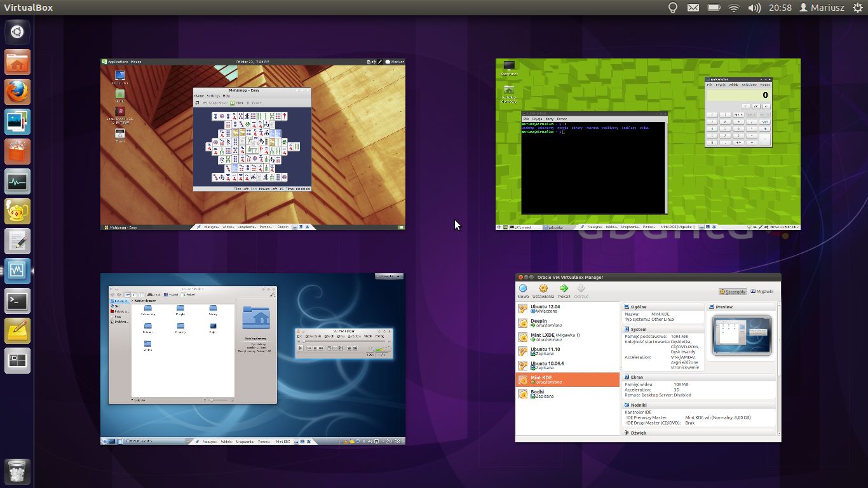Click the 'Other Linux' system type value
Image resolution: width=868 pixels, height=488 pixels.
point(662,319)
